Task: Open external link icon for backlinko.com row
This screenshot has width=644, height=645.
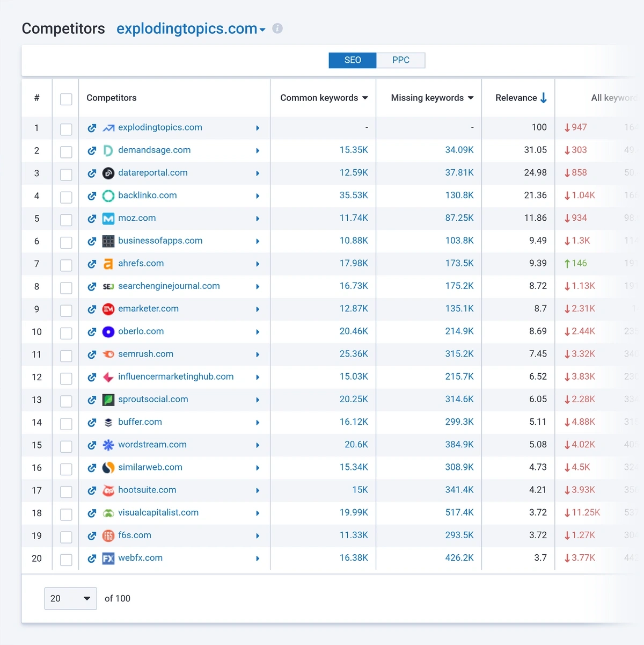Action: (92, 195)
